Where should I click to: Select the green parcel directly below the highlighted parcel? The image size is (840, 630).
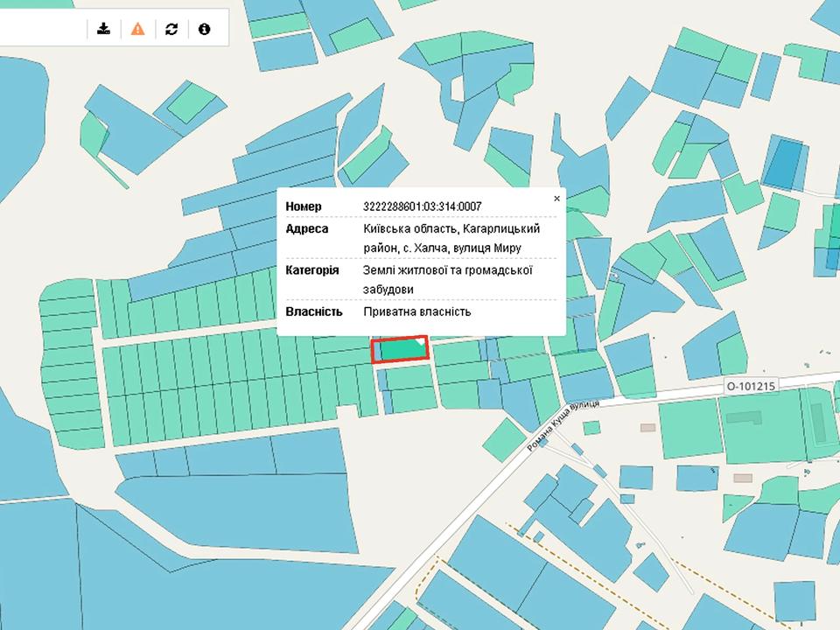point(409,377)
